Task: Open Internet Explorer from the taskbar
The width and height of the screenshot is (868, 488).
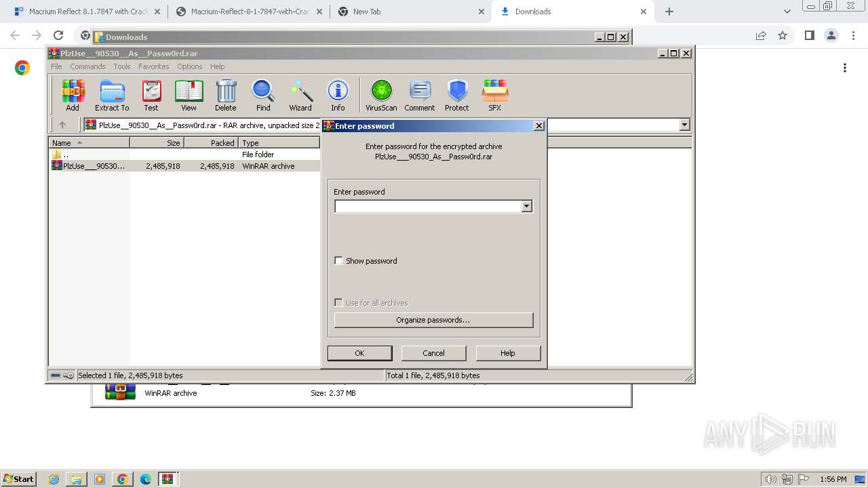Action: tap(54, 479)
